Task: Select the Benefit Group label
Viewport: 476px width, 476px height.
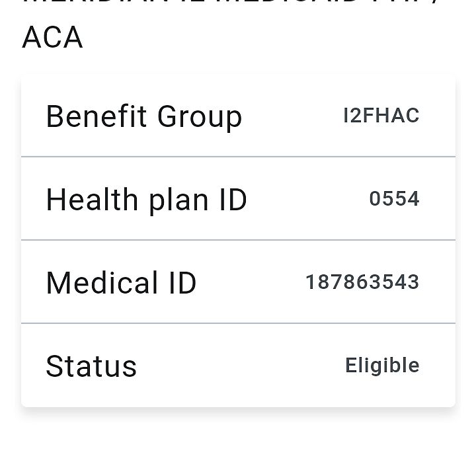Action: click(144, 117)
